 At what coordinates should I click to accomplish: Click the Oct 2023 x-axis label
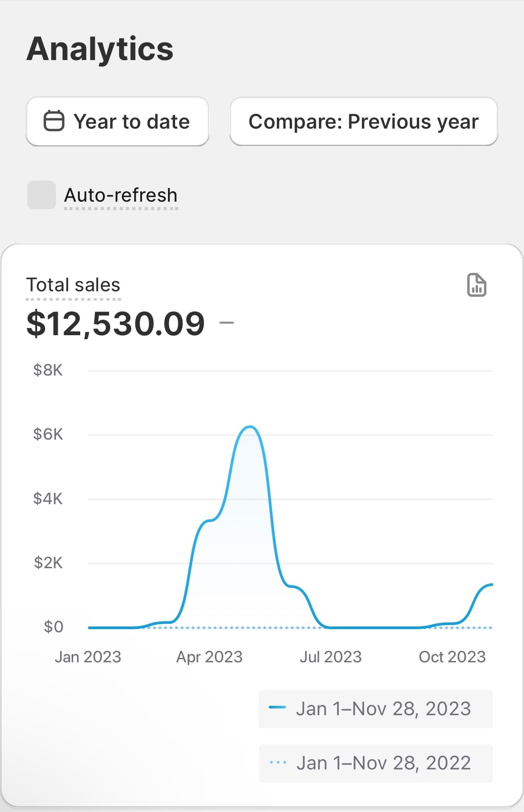click(452, 657)
